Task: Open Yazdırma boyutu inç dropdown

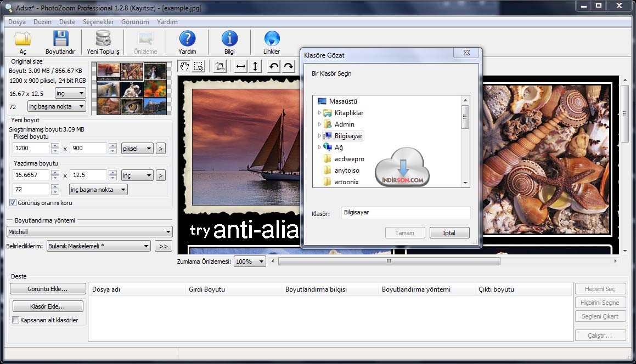Action: (x=137, y=175)
